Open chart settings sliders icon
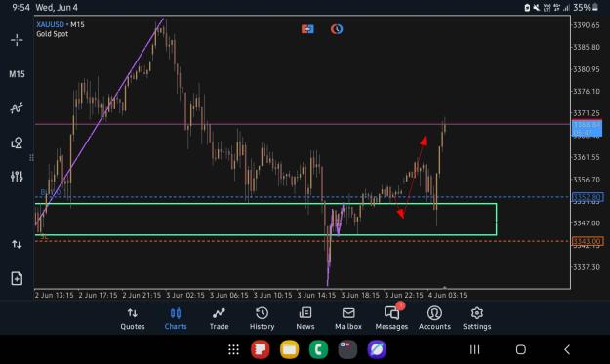The width and height of the screenshot is (610, 364). pyautogui.click(x=17, y=177)
